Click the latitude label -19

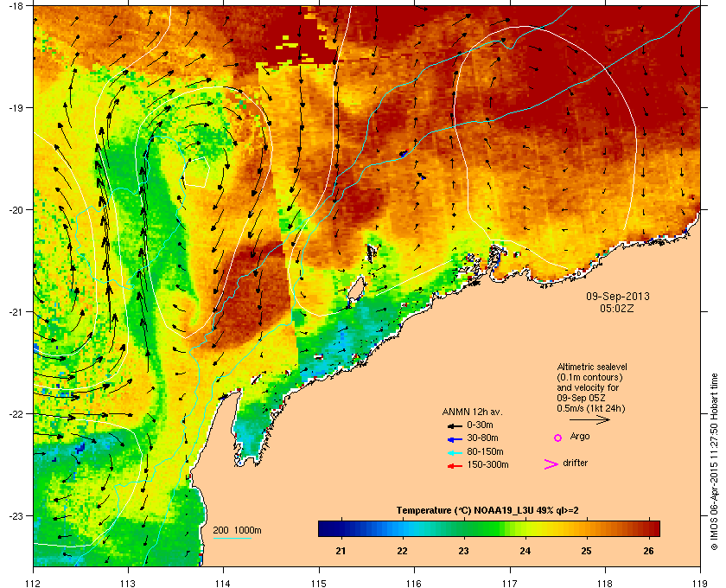16,108
